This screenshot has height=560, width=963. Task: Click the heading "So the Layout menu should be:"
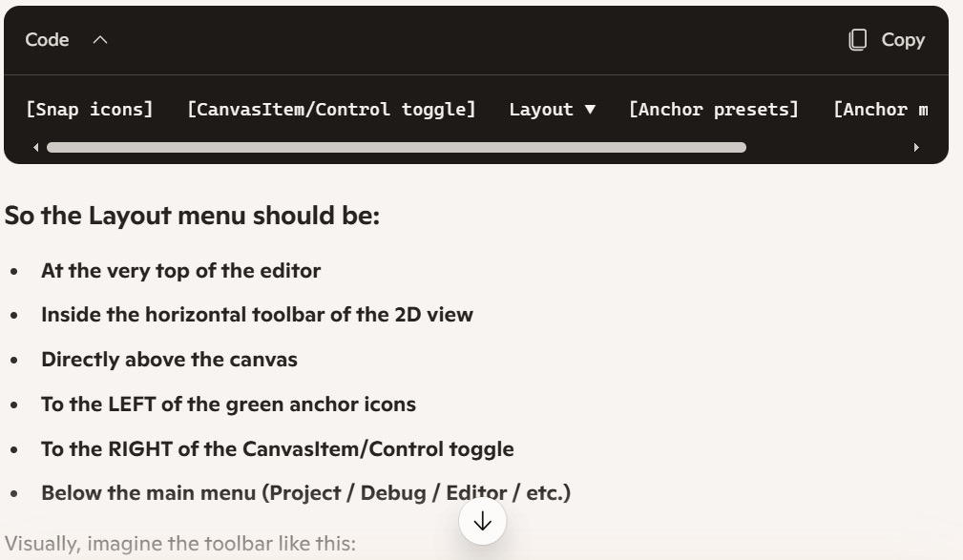click(x=192, y=216)
